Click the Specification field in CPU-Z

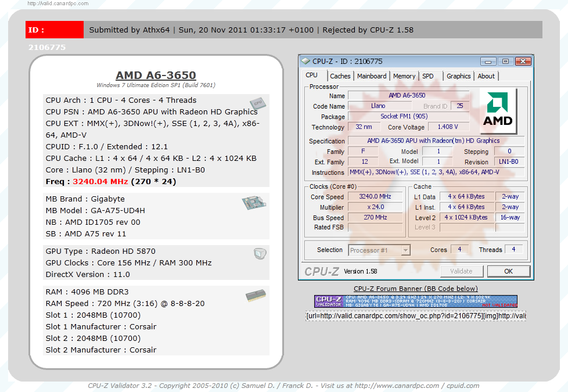point(436,141)
